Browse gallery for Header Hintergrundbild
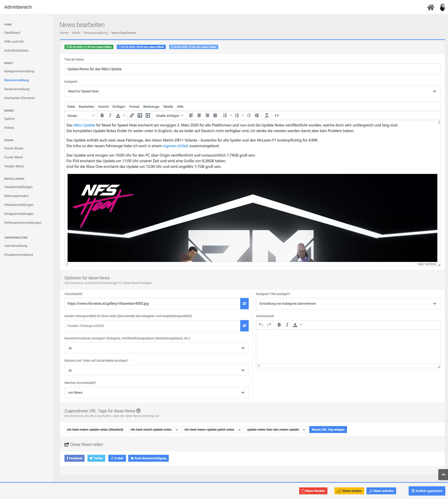 click(x=244, y=326)
